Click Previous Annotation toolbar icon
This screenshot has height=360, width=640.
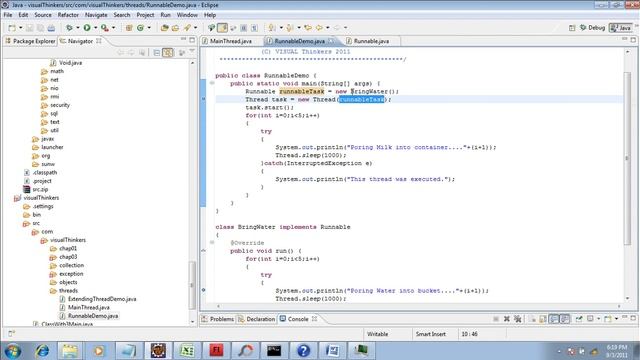click(x=290, y=28)
